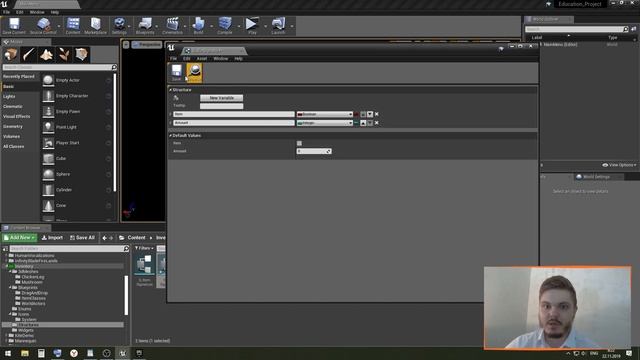
Task: Open the Edit menu in struct editor
Action: [x=187, y=59]
